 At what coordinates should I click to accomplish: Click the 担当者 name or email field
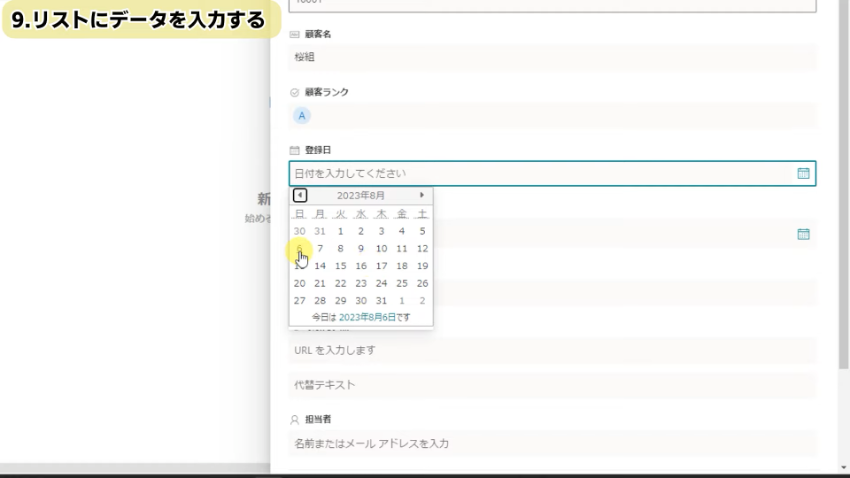[552, 443]
